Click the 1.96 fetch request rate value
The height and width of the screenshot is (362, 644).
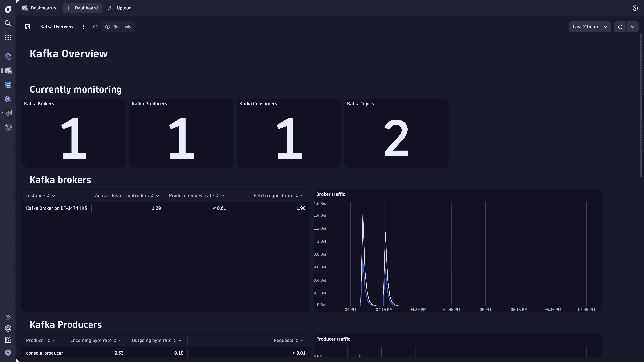pos(301,208)
